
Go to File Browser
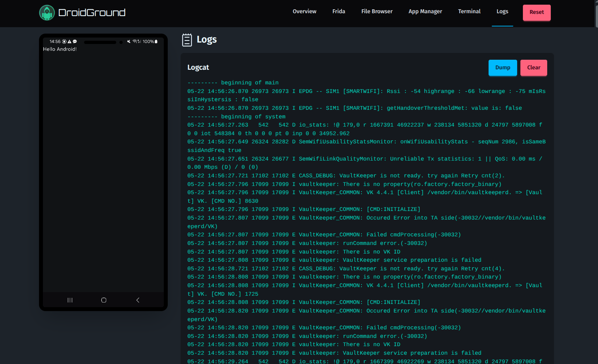[377, 11]
